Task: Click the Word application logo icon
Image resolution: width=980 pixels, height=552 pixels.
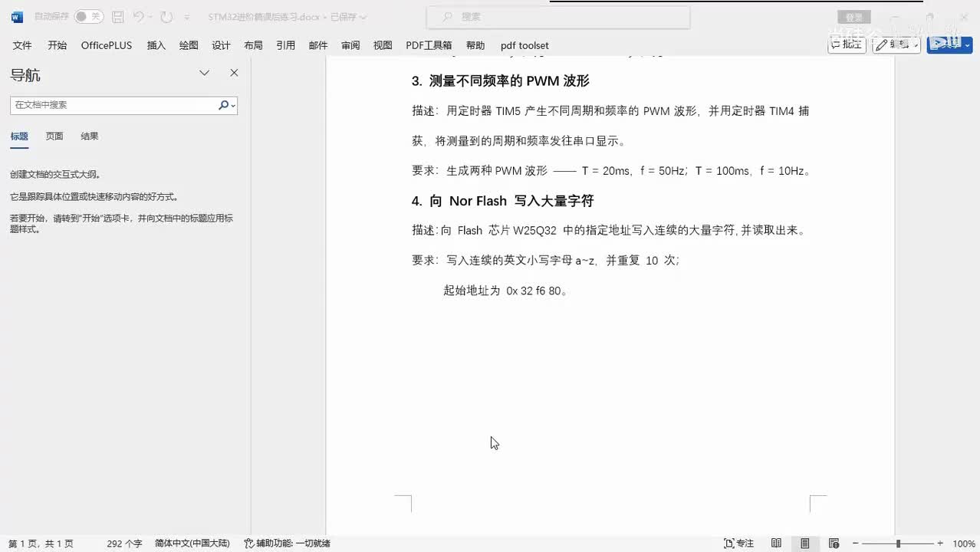Action: 17,16
